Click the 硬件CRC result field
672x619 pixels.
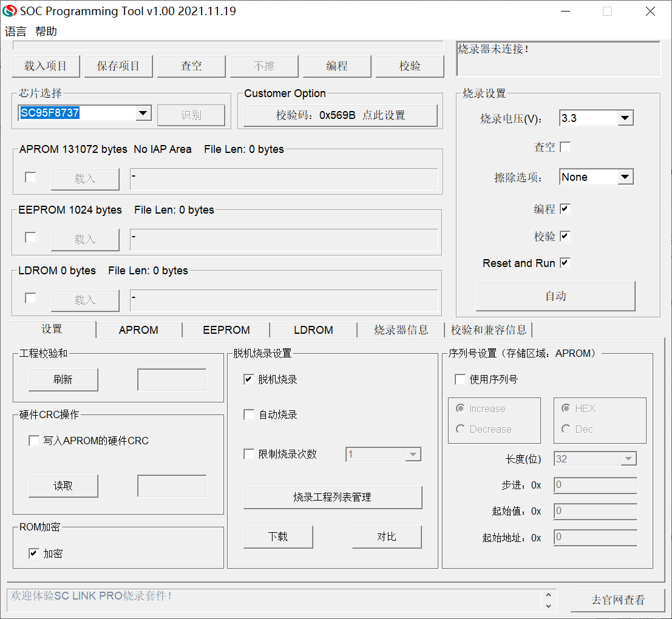tap(172, 485)
